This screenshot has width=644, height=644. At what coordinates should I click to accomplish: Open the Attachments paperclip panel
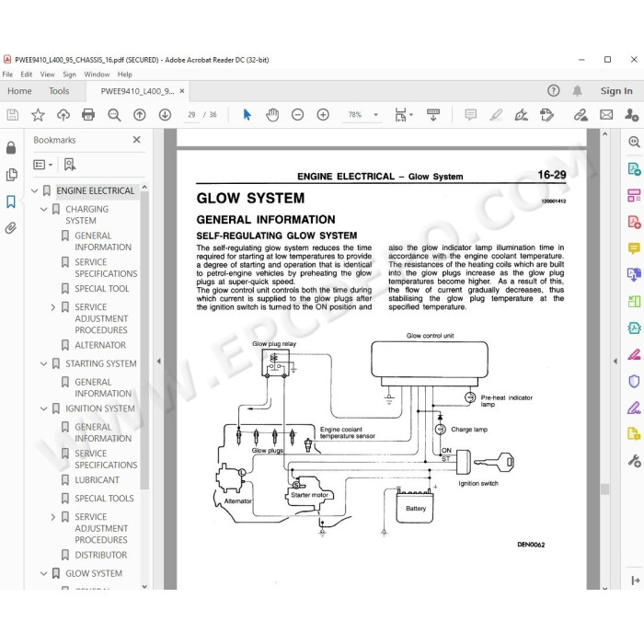[x=11, y=228]
